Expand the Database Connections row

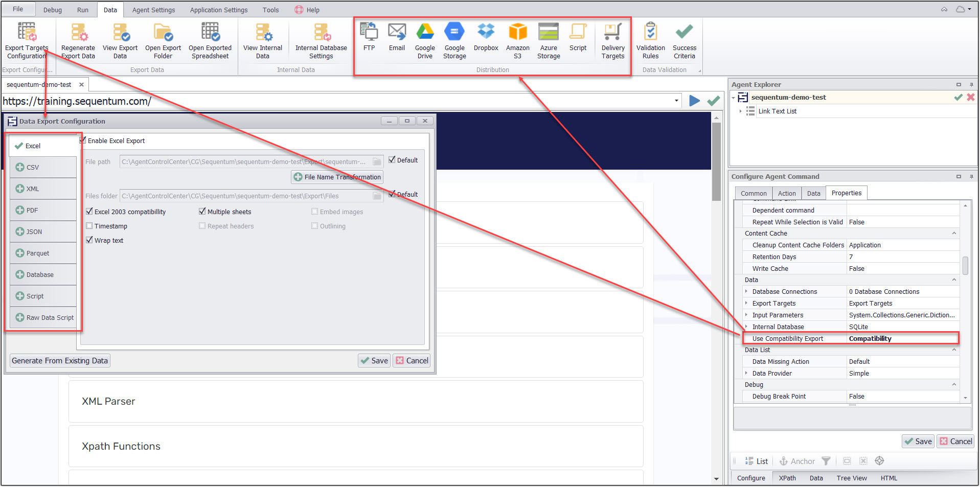click(x=746, y=291)
